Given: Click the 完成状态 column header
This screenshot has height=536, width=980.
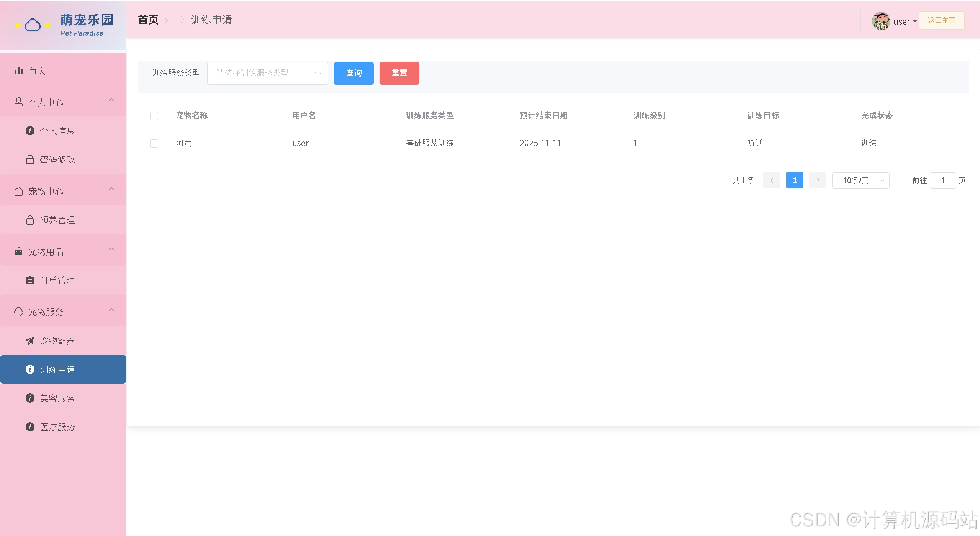Looking at the screenshot, I should tap(877, 115).
